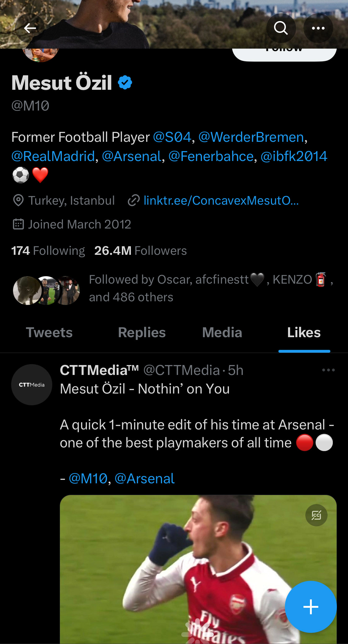Switch to the Tweets tab
Viewport: 348px width, 644px height.
point(49,333)
